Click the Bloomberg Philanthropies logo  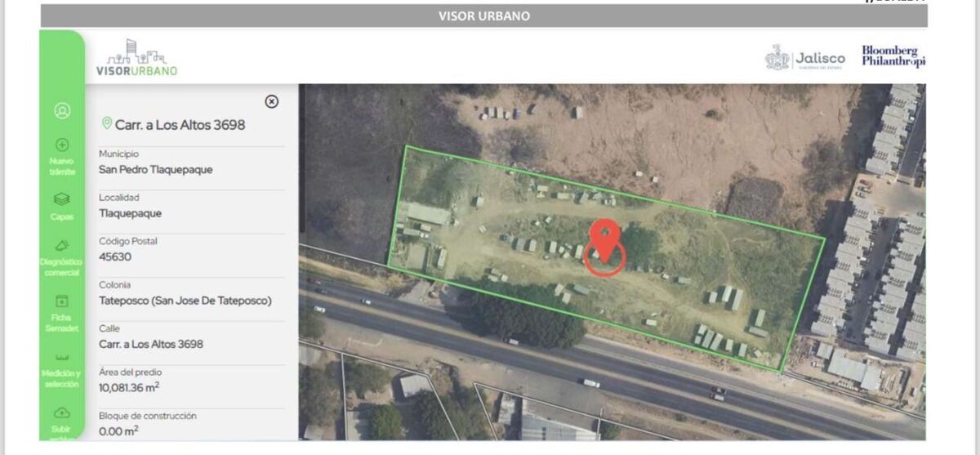pyautogui.click(x=893, y=56)
